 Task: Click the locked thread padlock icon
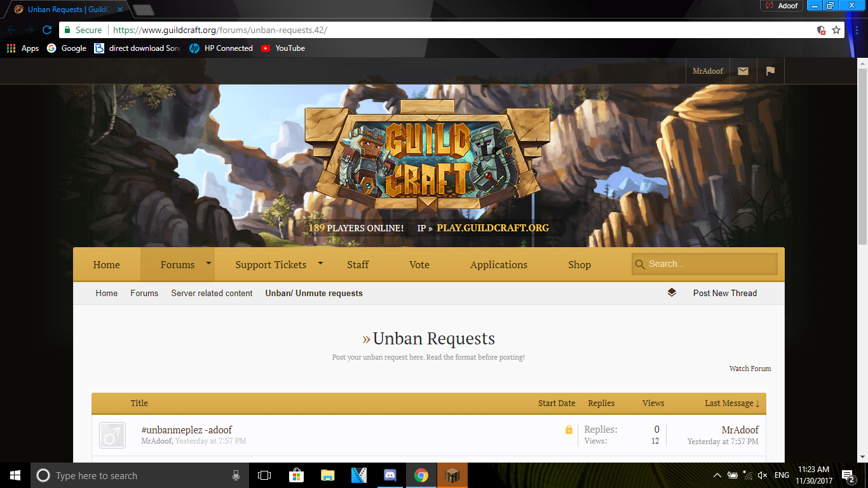click(x=569, y=430)
